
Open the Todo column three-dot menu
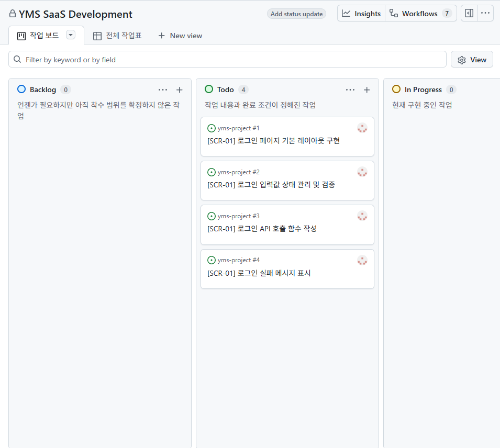pyautogui.click(x=350, y=90)
